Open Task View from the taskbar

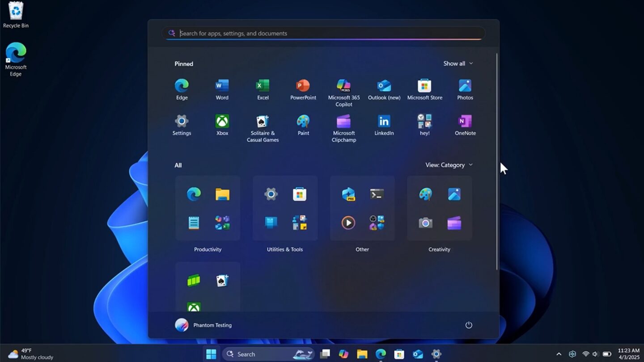(x=325, y=354)
